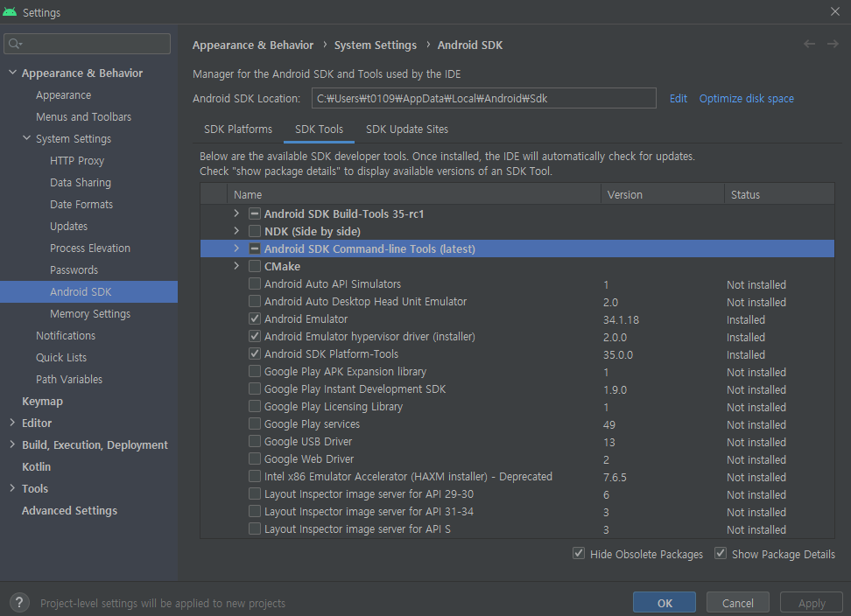Select Path Variables settings
Screen dimensions: 851x616
tap(69, 379)
